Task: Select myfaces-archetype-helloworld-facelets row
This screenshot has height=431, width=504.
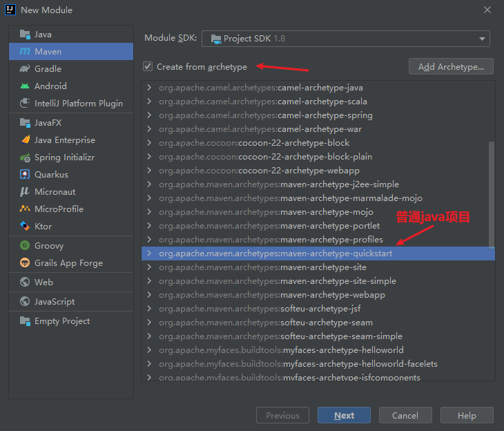Action: (x=318, y=364)
